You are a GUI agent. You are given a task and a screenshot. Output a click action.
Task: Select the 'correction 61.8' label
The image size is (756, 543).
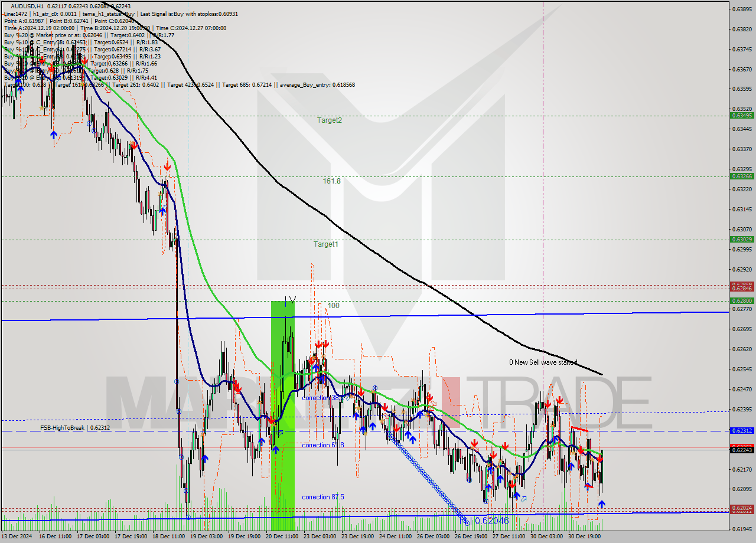pyautogui.click(x=323, y=445)
